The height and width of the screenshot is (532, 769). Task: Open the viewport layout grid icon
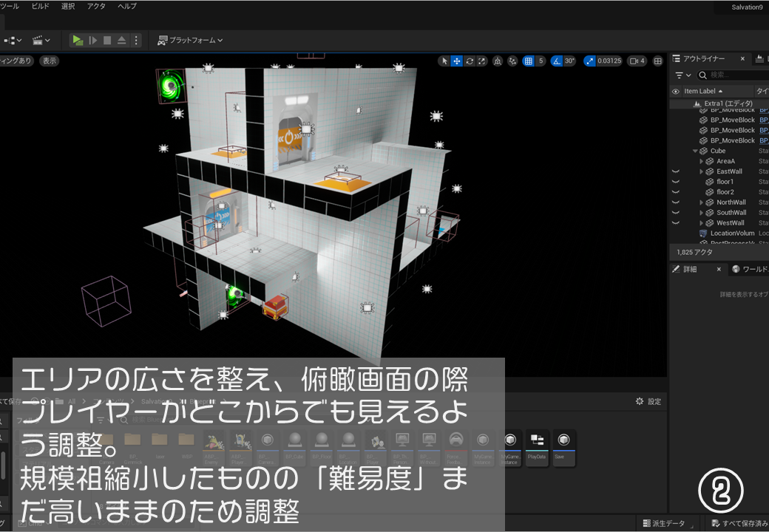[x=657, y=61]
